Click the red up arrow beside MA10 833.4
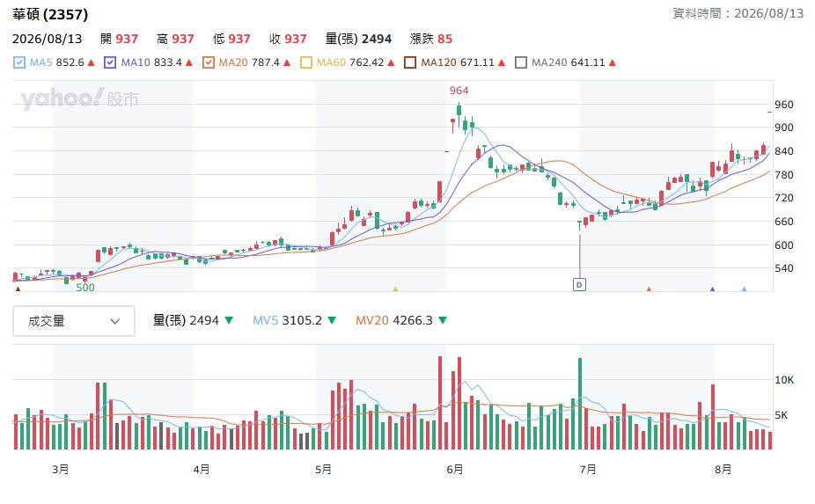This screenshot has height=504, width=815. point(188,62)
